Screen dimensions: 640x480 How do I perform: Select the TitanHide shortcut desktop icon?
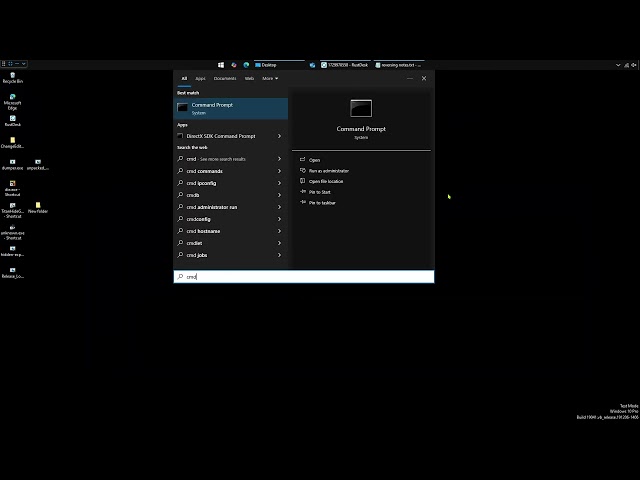(x=13, y=211)
